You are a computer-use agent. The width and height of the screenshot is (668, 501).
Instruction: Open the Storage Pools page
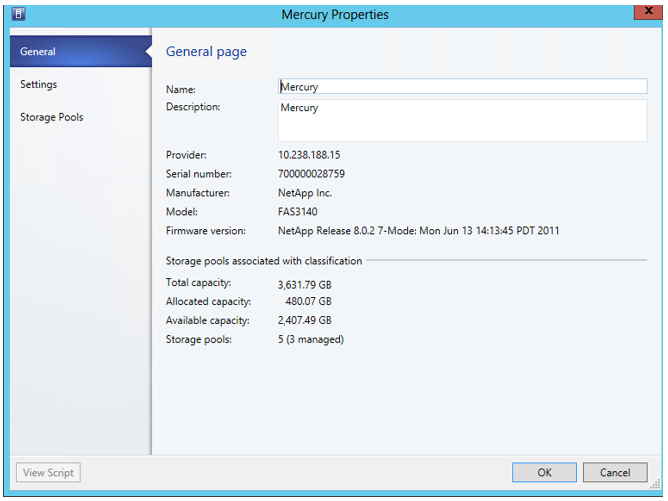point(52,117)
